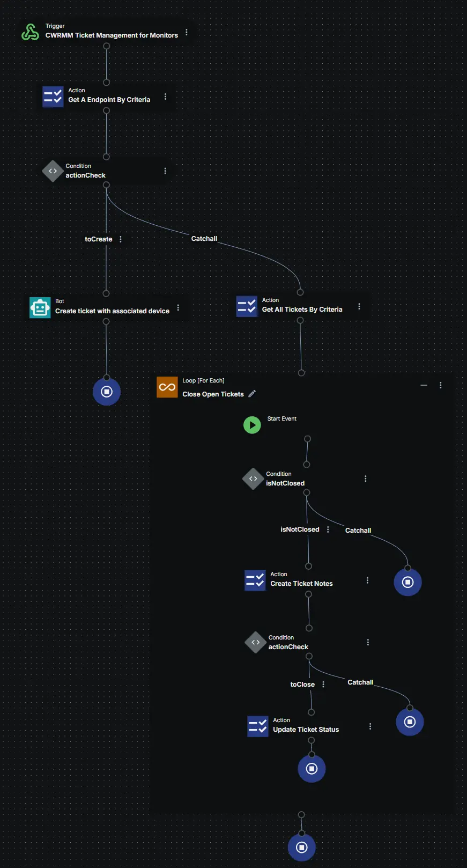Select the end node below Update Ticket Status
467x868 pixels.
312,769
